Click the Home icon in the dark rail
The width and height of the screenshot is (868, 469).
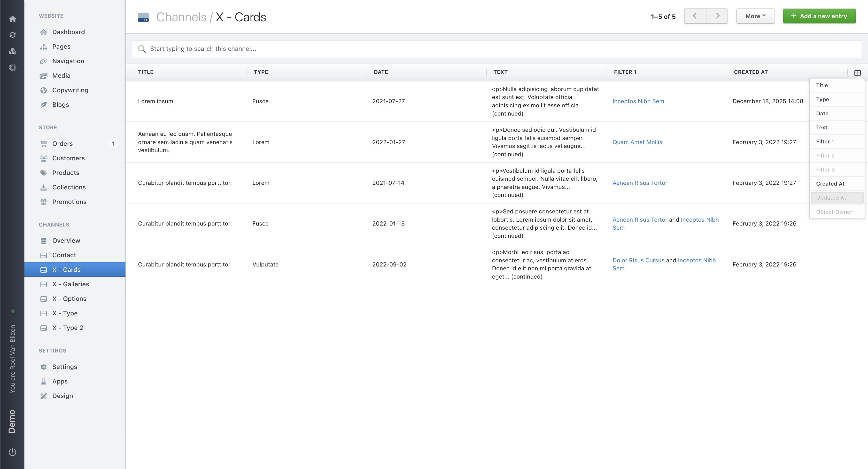coord(12,19)
